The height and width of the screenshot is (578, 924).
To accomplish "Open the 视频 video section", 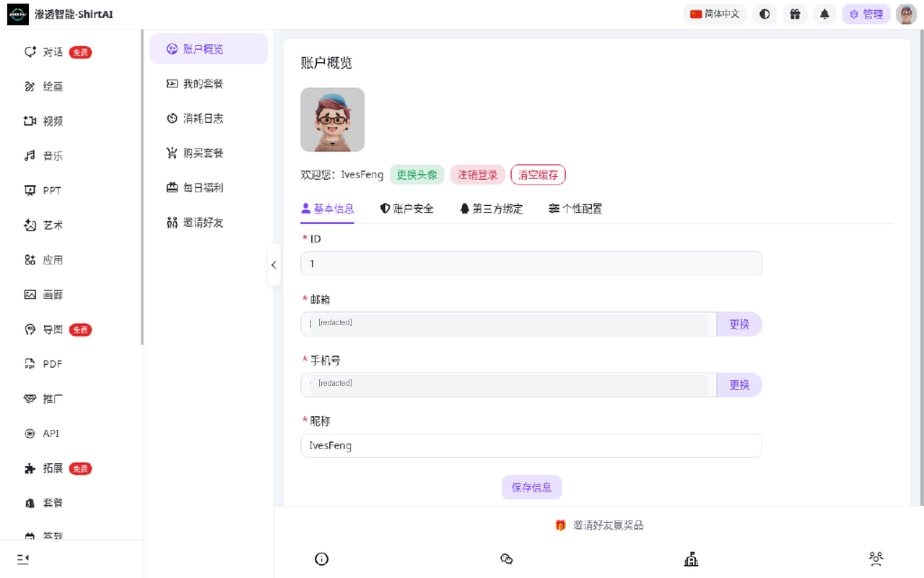I will (43, 121).
